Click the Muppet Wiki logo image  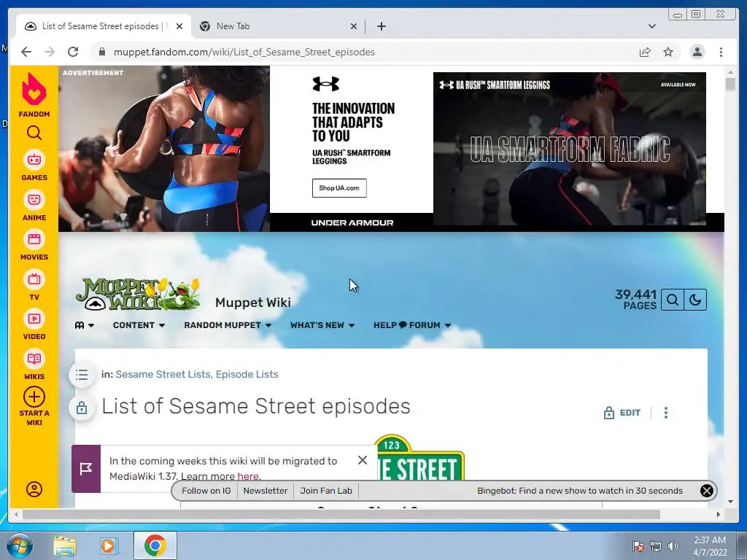point(138,295)
